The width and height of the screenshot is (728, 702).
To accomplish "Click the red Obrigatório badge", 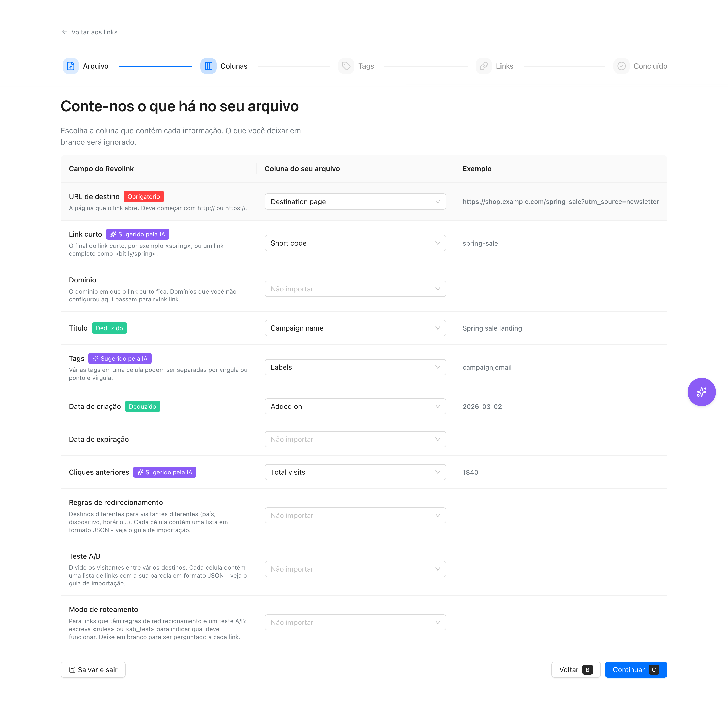I will pyautogui.click(x=144, y=196).
